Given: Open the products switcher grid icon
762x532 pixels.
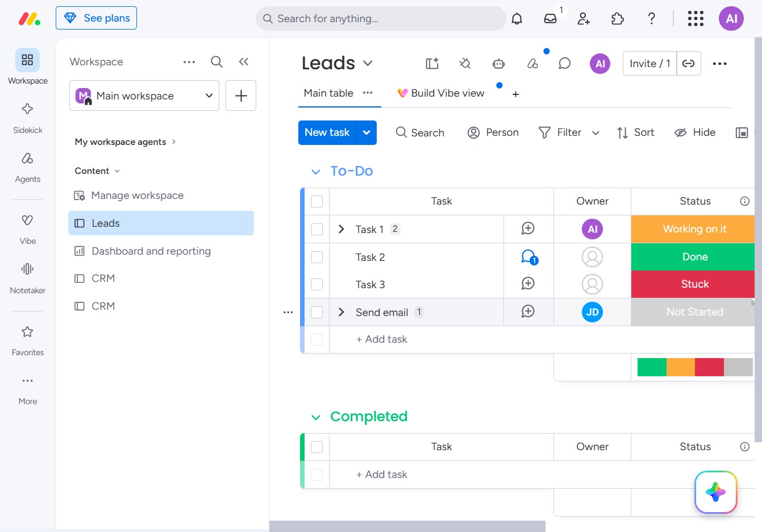Looking at the screenshot, I should [x=696, y=19].
